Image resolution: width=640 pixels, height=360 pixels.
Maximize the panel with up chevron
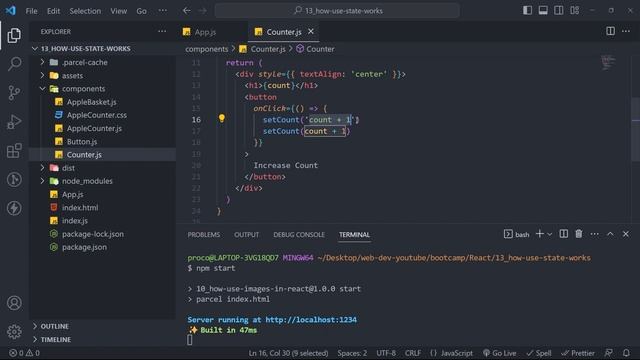point(610,234)
